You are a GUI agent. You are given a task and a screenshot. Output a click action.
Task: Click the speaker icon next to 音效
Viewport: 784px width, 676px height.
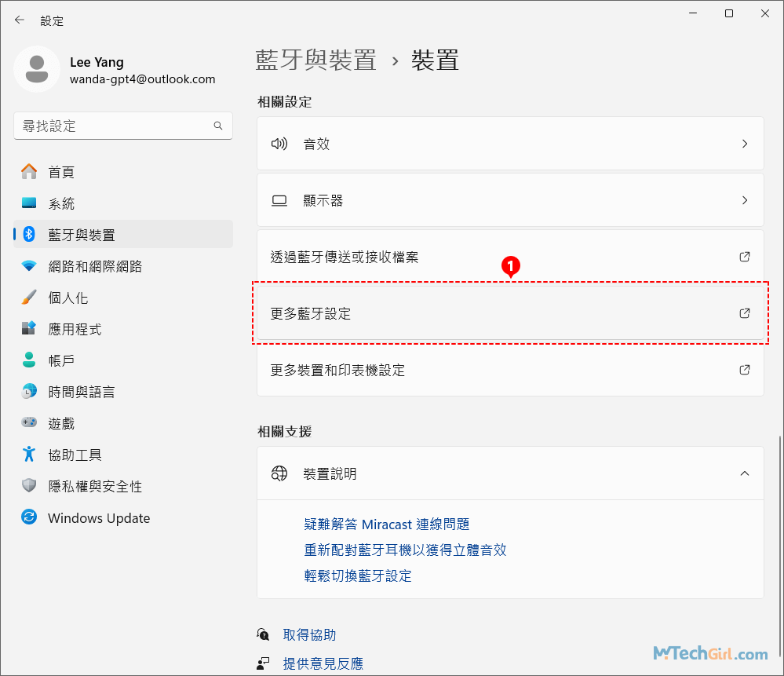[279, 144]
